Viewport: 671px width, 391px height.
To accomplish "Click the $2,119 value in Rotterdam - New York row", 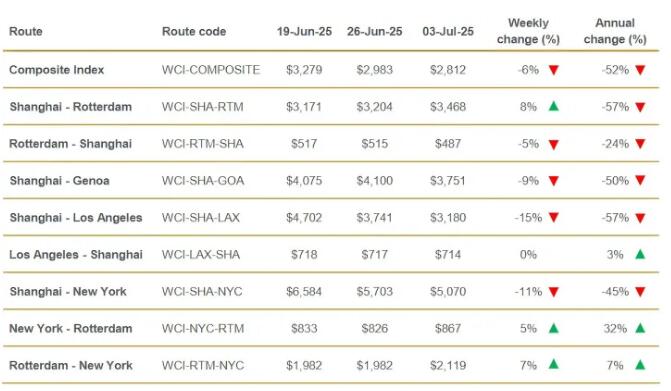I will coord(448,366).
